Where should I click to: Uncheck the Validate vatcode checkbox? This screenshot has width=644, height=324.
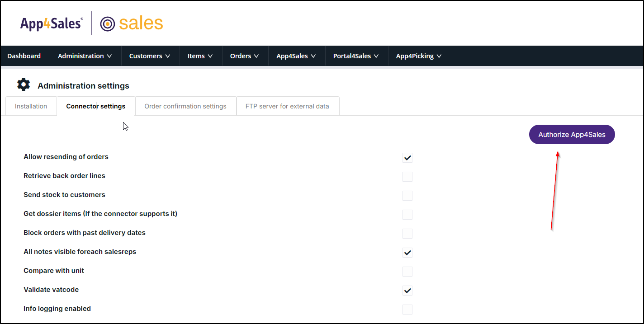(407, 291)
